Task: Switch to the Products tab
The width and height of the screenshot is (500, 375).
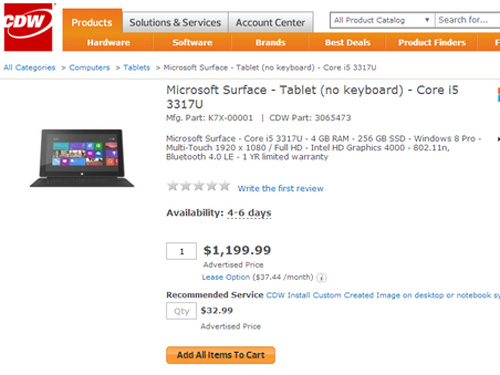Action: tap(92, 22)
